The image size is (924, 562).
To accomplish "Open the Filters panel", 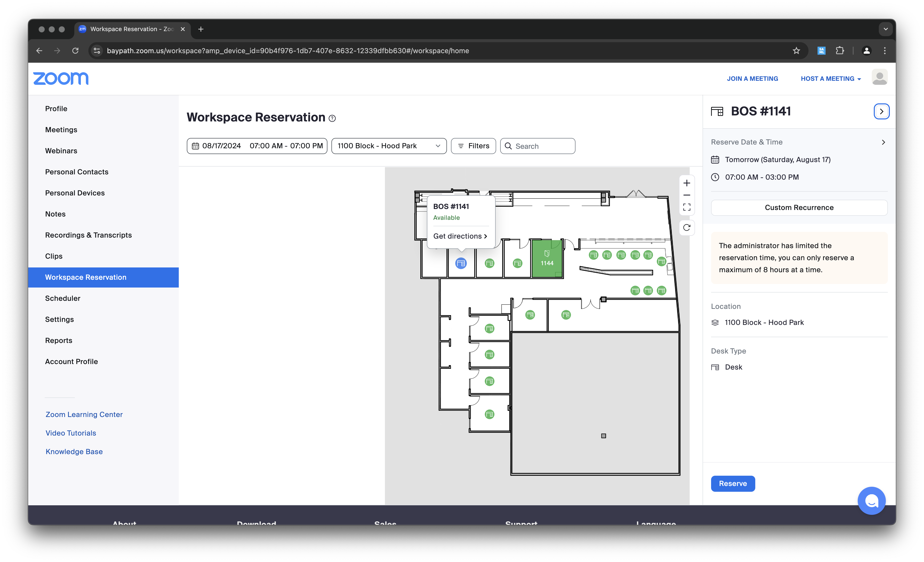I will click(473, 146).
